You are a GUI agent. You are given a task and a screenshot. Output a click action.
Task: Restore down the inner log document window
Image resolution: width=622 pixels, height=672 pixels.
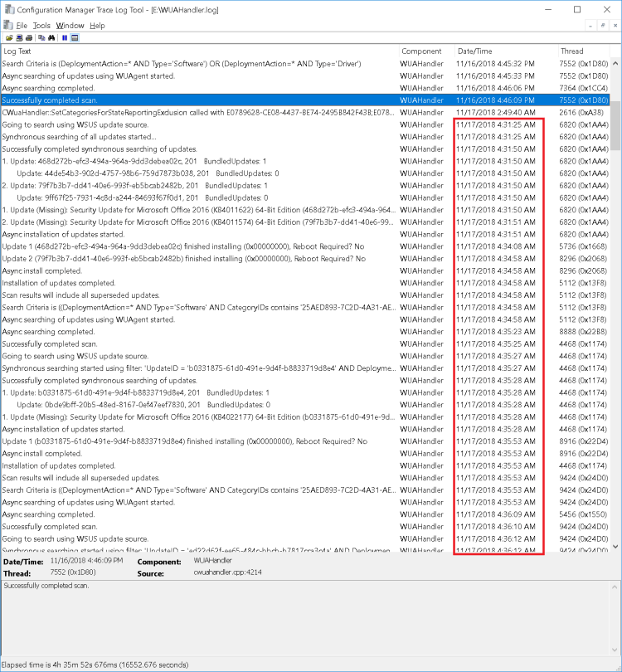[x=602, y=26]
